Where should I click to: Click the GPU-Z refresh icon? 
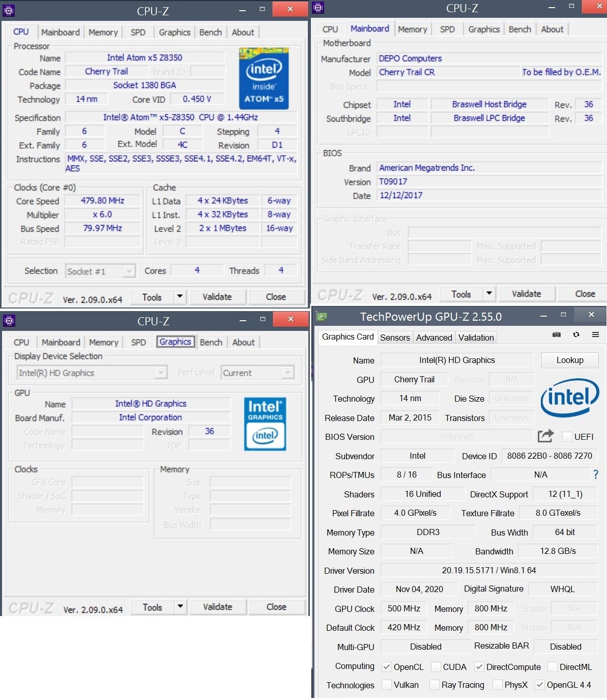coord(576,334)
